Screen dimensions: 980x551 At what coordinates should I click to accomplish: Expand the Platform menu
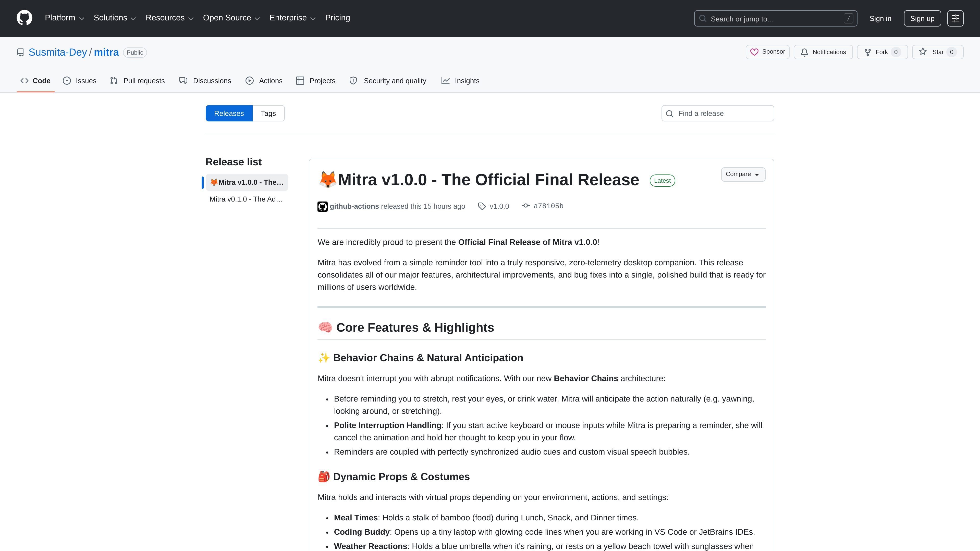click(64, 18)
